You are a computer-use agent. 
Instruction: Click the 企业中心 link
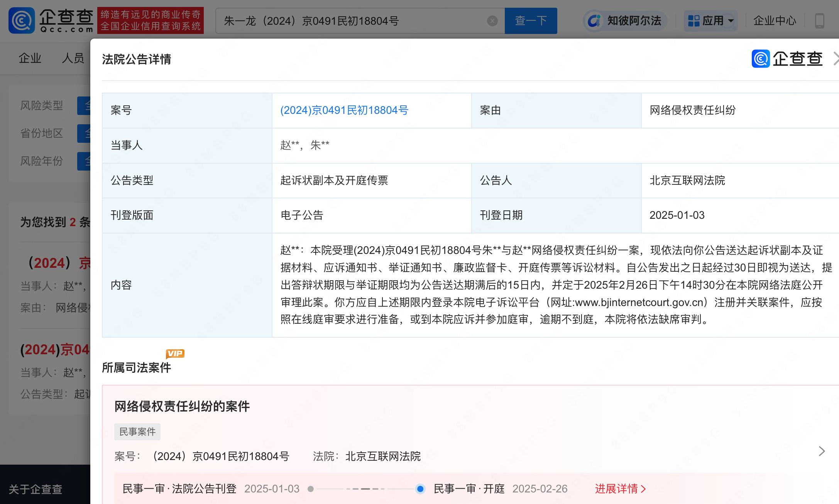point(775,21)
